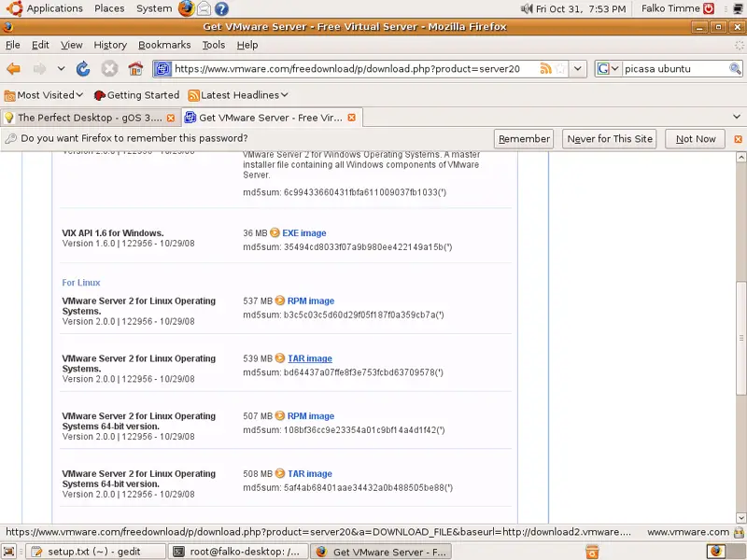Click the Firefox launcher icon in top panel

[x=186, y=8]
